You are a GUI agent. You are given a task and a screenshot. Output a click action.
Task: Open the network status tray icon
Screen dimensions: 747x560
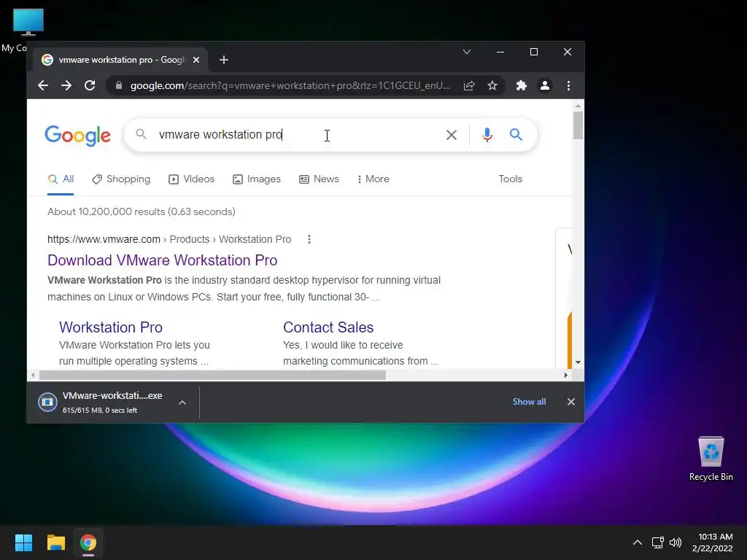coord(658,542)
